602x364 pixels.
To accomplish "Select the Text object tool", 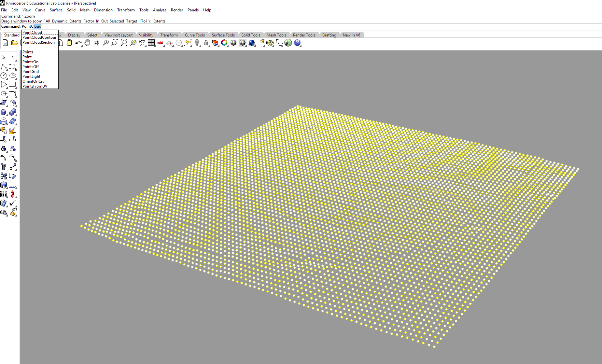I will (4, 167).
